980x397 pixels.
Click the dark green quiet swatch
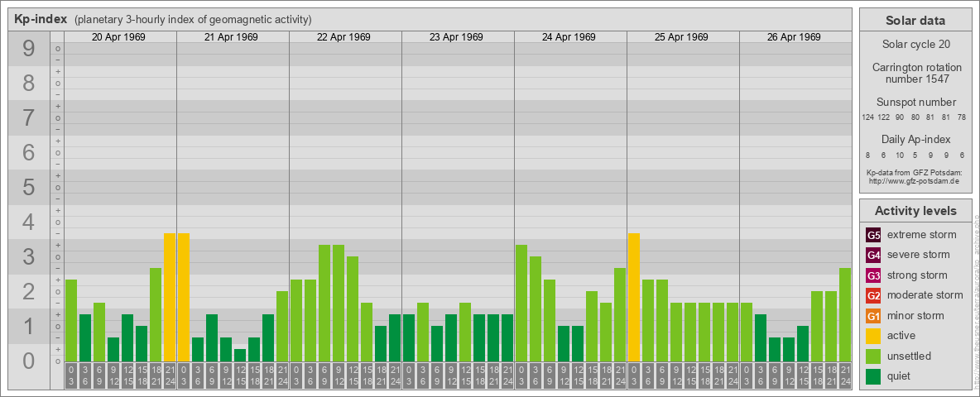pyautogui.click(x=873, y=376)
